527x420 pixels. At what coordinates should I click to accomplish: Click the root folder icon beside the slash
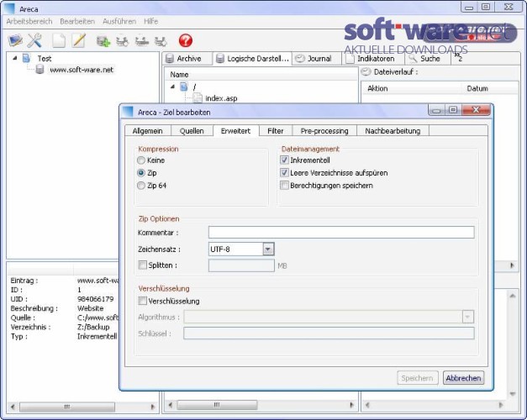pyautogui.click(x=183, y=87)
